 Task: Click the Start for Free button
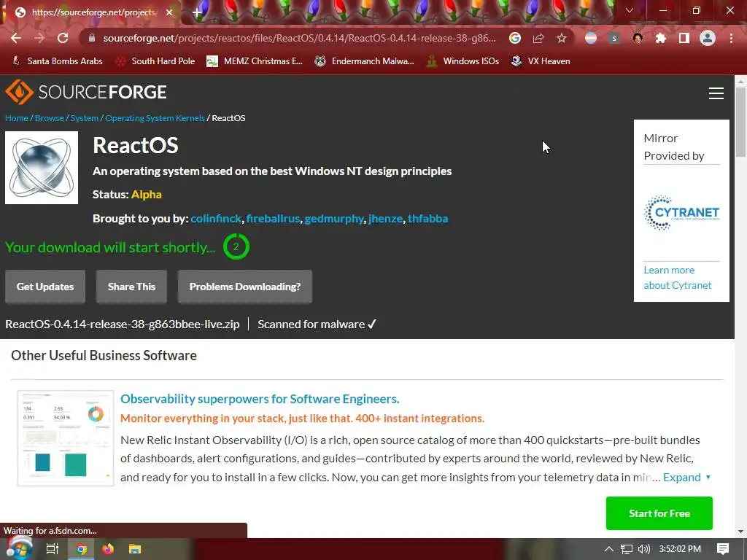[x=659, y=513]
